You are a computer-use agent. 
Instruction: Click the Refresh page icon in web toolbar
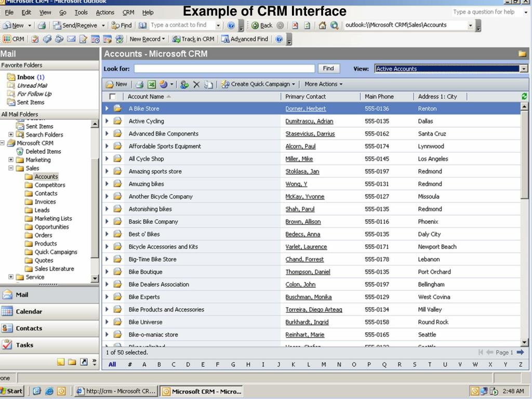tap(308, 25)
